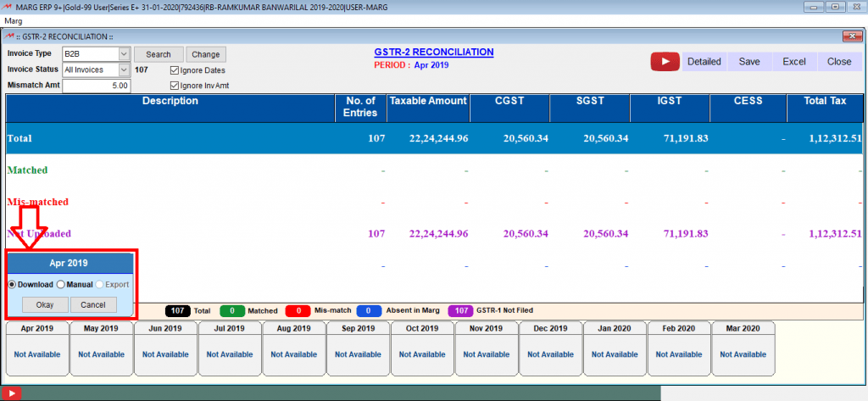Click the Search button
Viewport: 868px width, 401px height.
click(x=159, y=54)
